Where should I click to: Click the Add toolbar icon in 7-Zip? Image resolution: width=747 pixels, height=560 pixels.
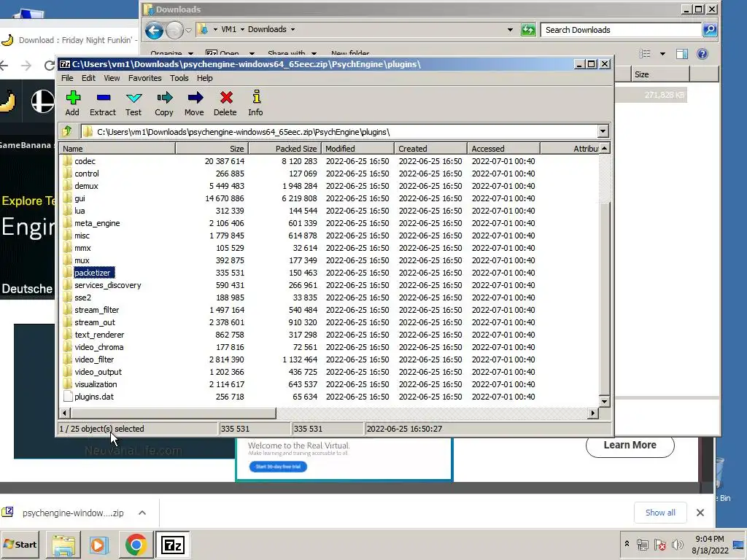[x=72, y=103]
